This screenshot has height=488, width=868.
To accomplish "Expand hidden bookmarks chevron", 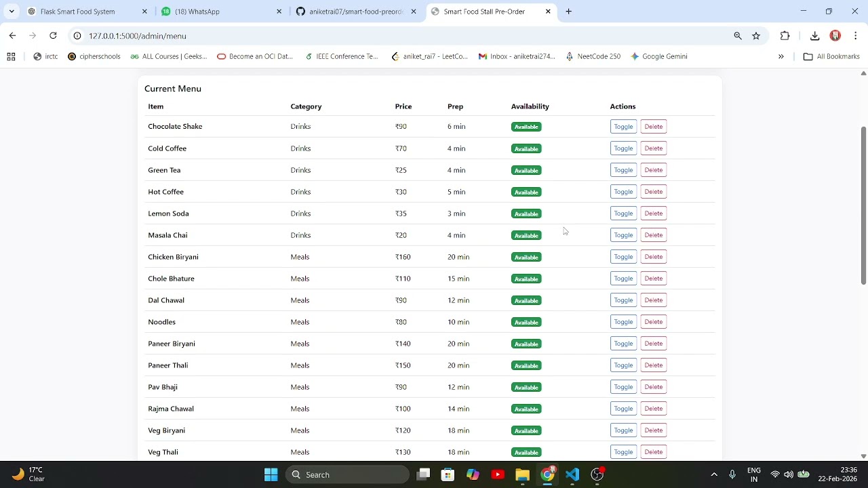I will [781, 57].
